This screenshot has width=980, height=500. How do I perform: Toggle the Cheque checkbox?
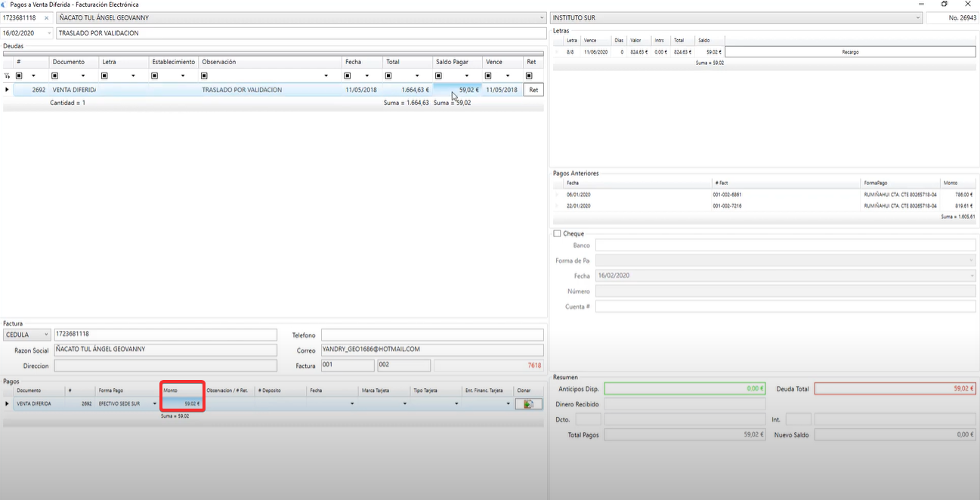pos(558,234)
